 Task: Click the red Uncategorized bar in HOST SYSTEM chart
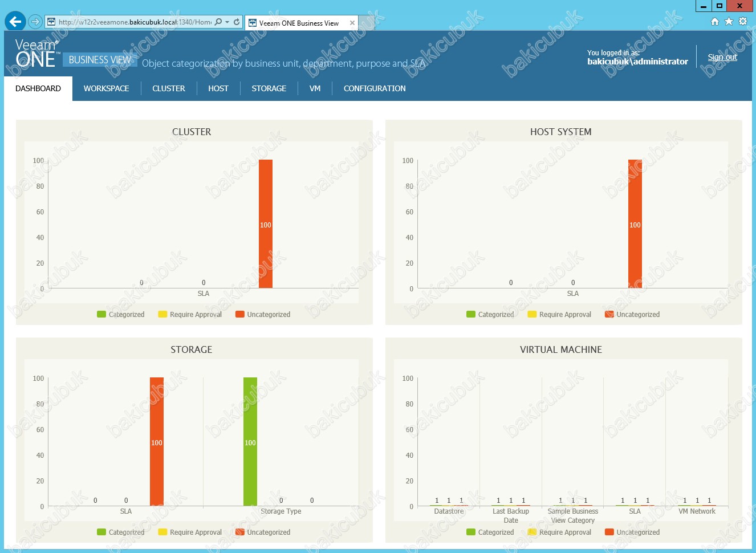(x=635, y=223)
